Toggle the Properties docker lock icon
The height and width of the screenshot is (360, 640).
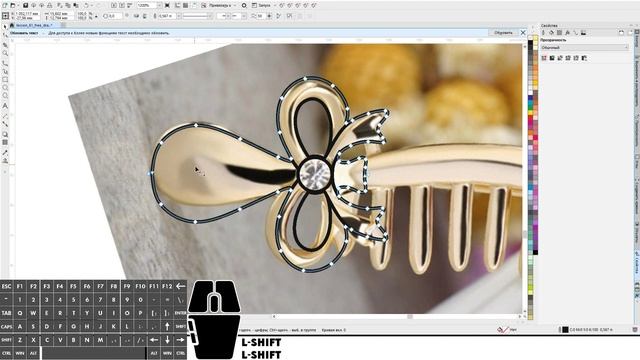click(x=621, y=33)
